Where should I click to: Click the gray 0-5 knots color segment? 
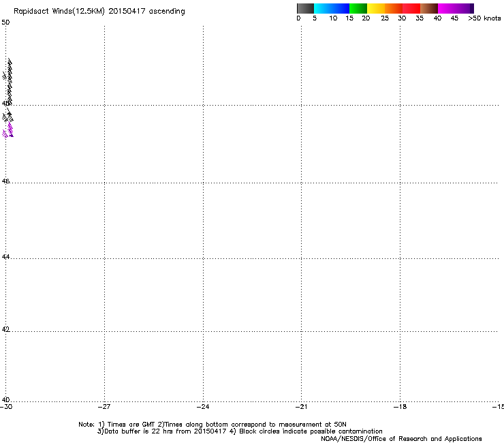point(305,8)
